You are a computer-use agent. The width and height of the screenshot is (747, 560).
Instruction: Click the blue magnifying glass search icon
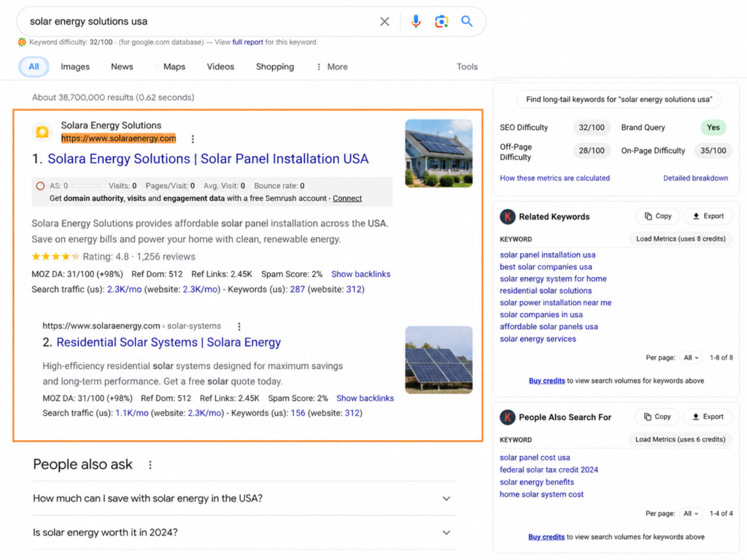coord(467,21)
